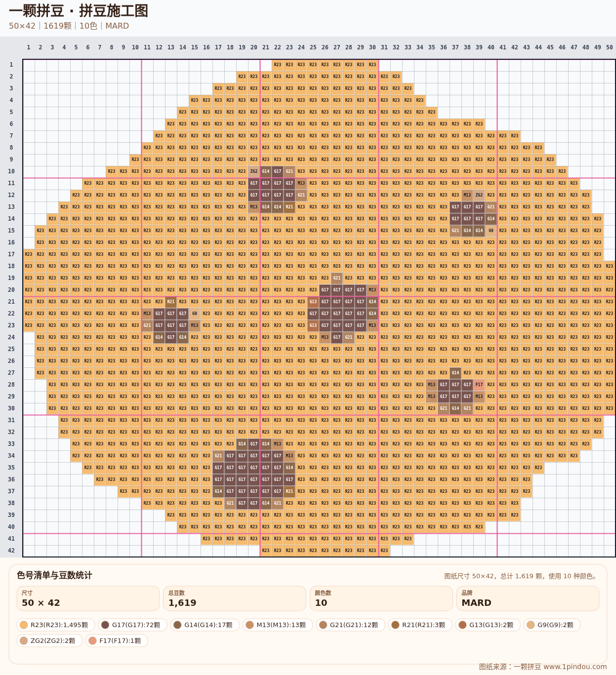Click the ZG2 bead cell in row 10
This screenshot has height=675, width=616.
[254, 171]
